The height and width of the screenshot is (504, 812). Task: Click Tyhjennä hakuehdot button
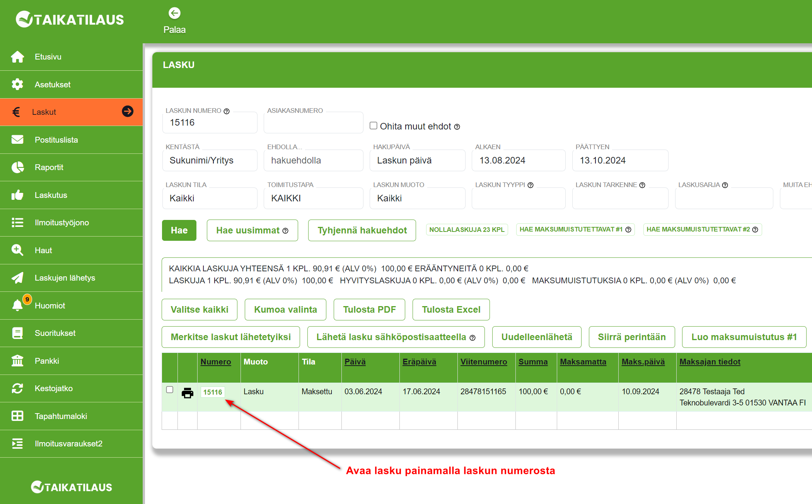point(362,230)
